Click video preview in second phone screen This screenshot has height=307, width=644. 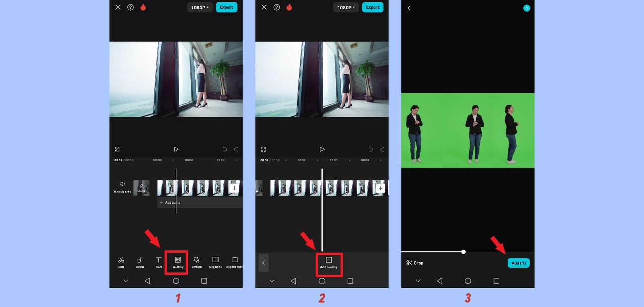322,79
